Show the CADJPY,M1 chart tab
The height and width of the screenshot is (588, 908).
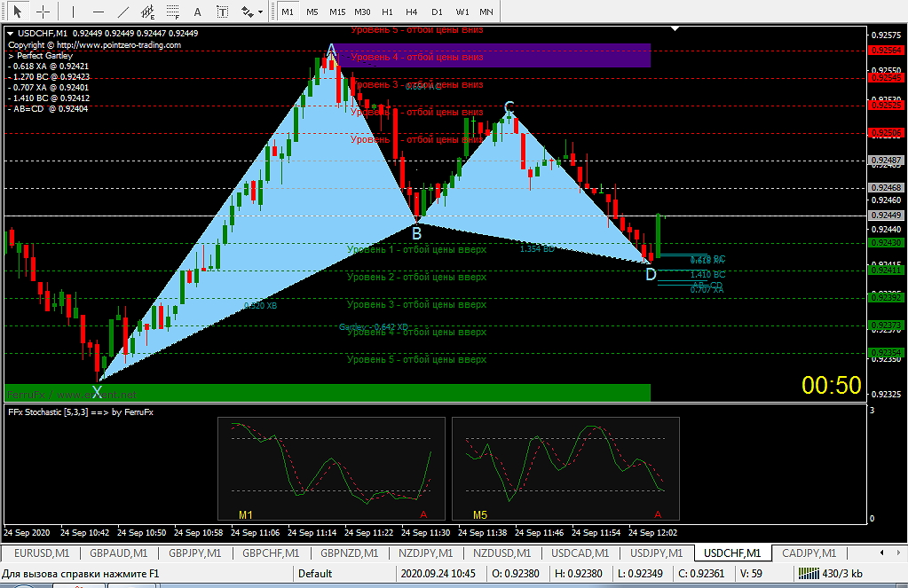click(x=809, y=553)
